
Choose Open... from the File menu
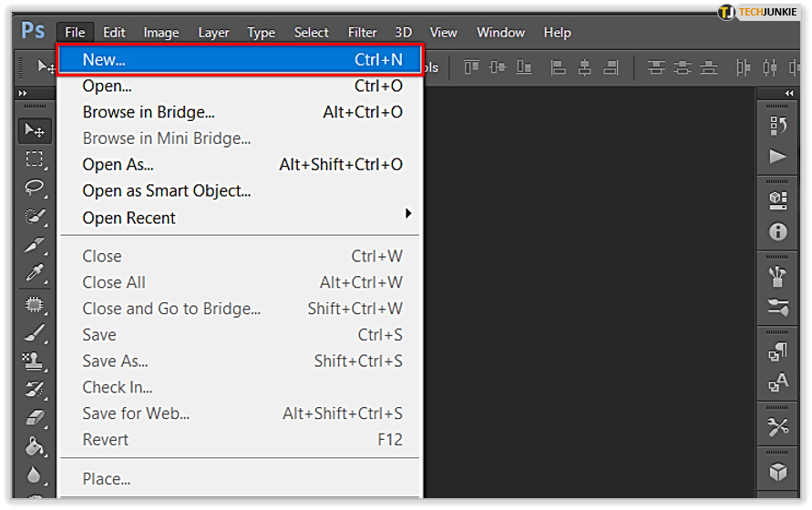241,86
